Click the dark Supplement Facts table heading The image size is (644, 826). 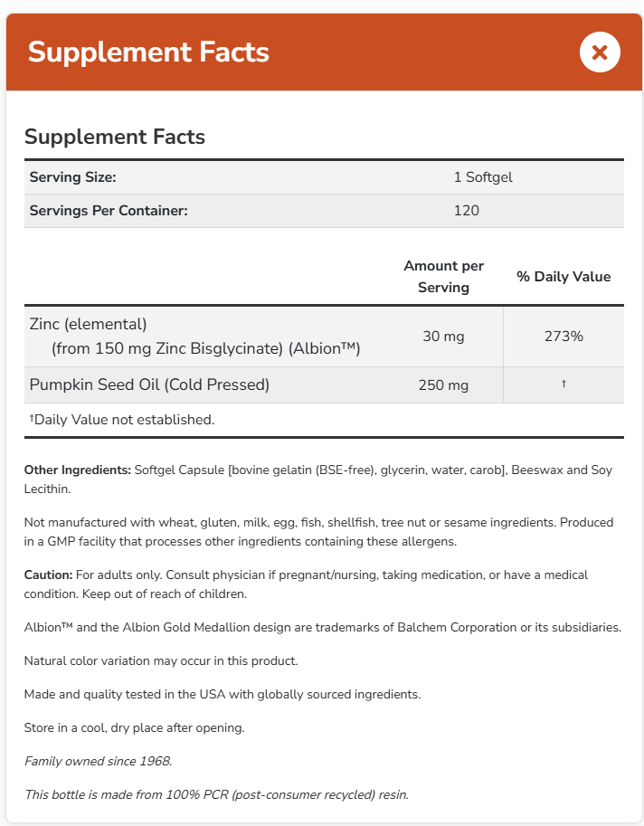(x=115, y=138)
